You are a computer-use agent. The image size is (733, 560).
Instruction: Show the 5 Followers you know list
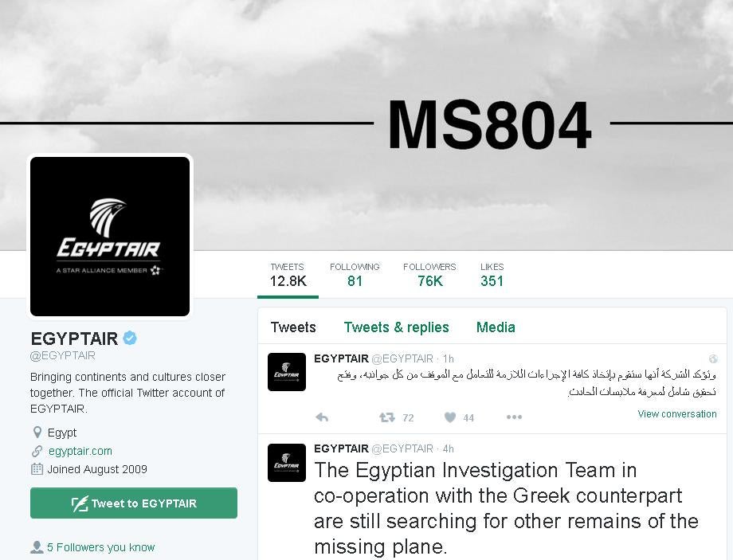[x=100, y=547]
